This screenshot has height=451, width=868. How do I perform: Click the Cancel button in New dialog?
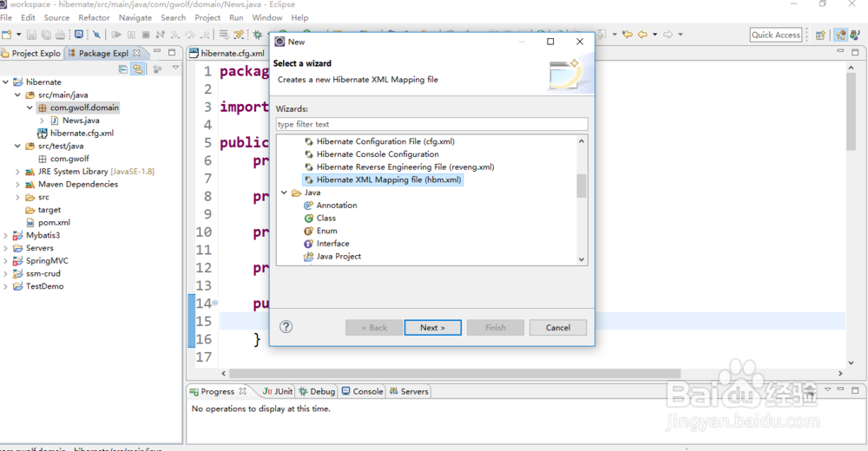pos(558,328)
